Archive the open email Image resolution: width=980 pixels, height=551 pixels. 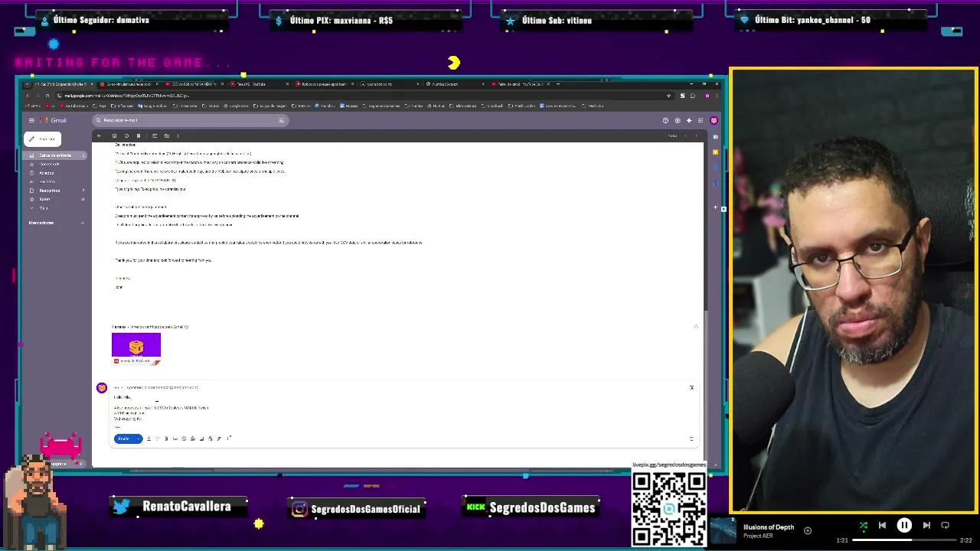(114, 136)
